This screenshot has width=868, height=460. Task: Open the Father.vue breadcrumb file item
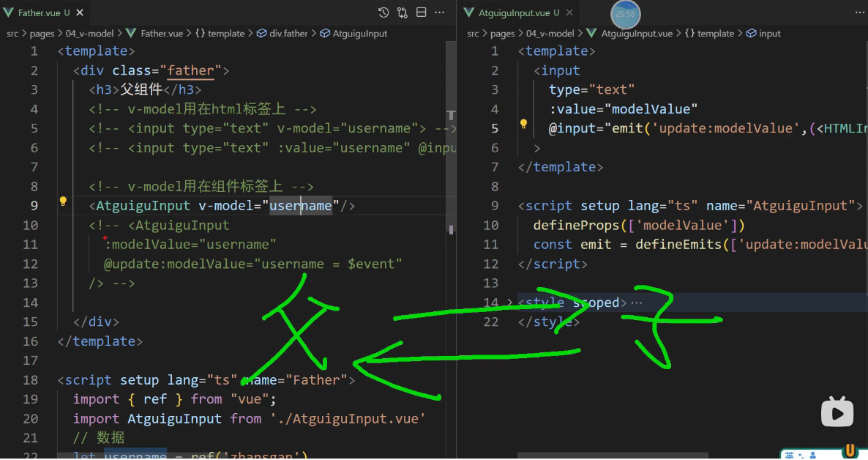pos(155,33)
